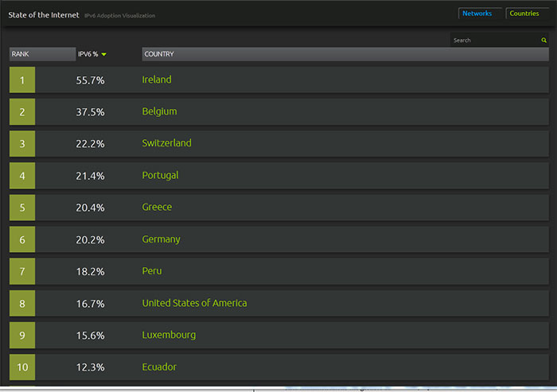557x392 pixels.
Task: Open the Greece country link
Action: coord(157,207)
